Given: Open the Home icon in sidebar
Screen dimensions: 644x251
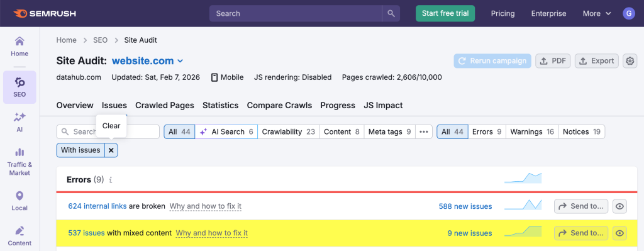Looking at the screenshot, I should [x=19, y=42].
